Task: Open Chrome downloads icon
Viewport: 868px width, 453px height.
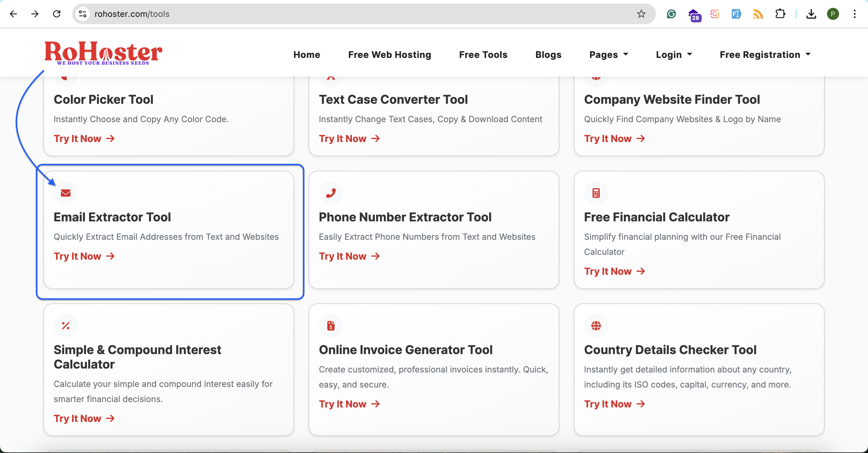Action: click(x=811, y=14)
